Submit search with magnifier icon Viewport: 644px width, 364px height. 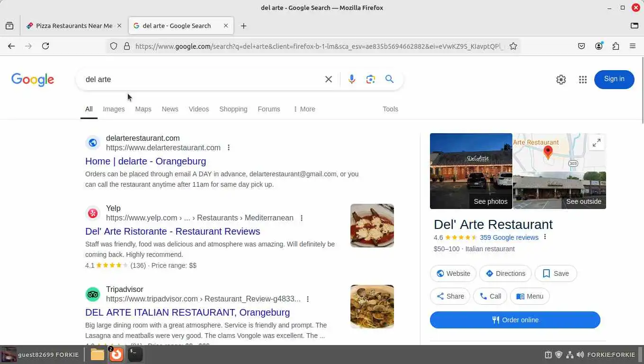pyautogui.click(x=390, y=79)
